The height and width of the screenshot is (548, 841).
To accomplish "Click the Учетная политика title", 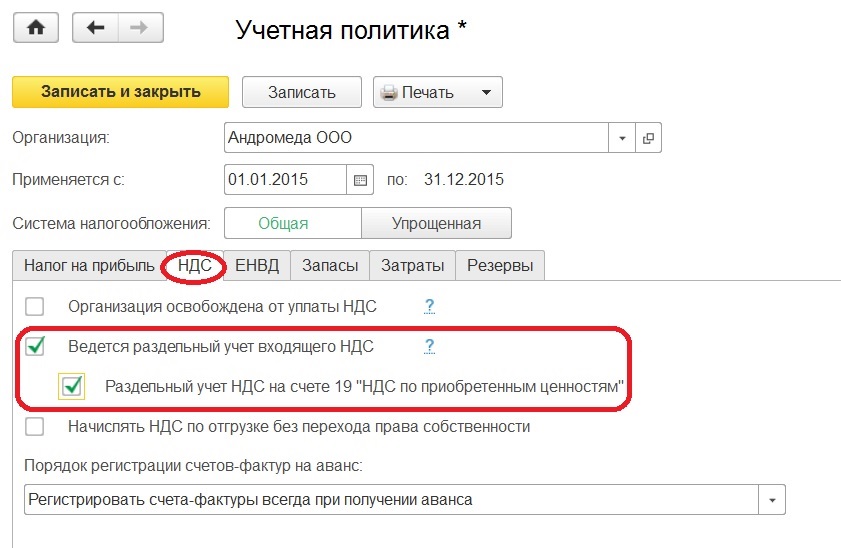I will (351, 30).
